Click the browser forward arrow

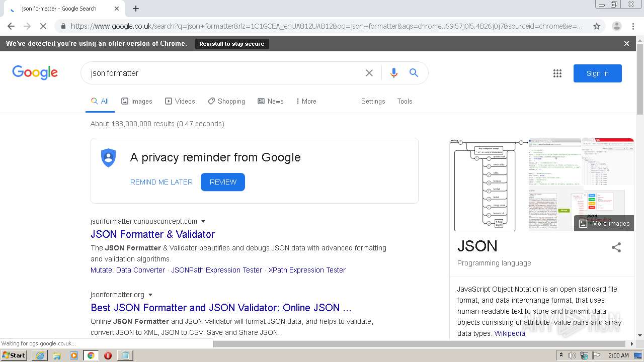coord(27,26)
